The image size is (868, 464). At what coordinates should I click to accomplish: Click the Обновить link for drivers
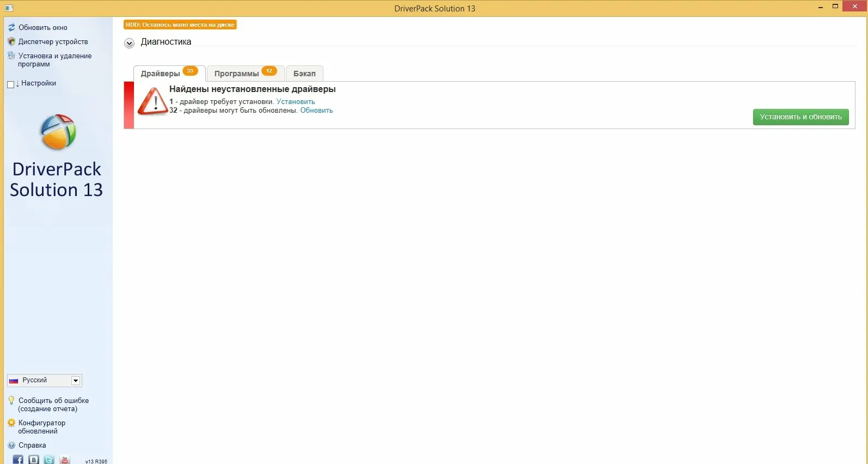316,110
